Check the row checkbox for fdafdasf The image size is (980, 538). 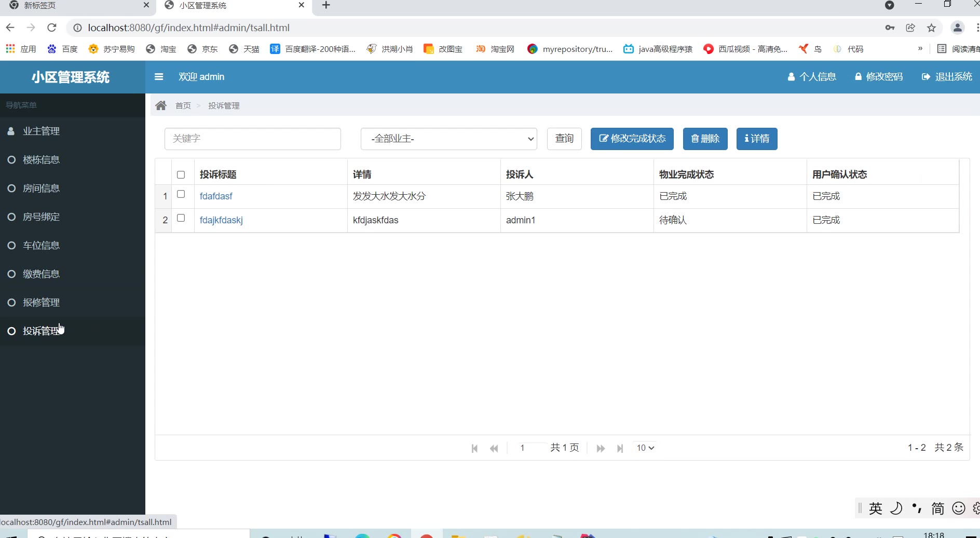pos(181,194)
